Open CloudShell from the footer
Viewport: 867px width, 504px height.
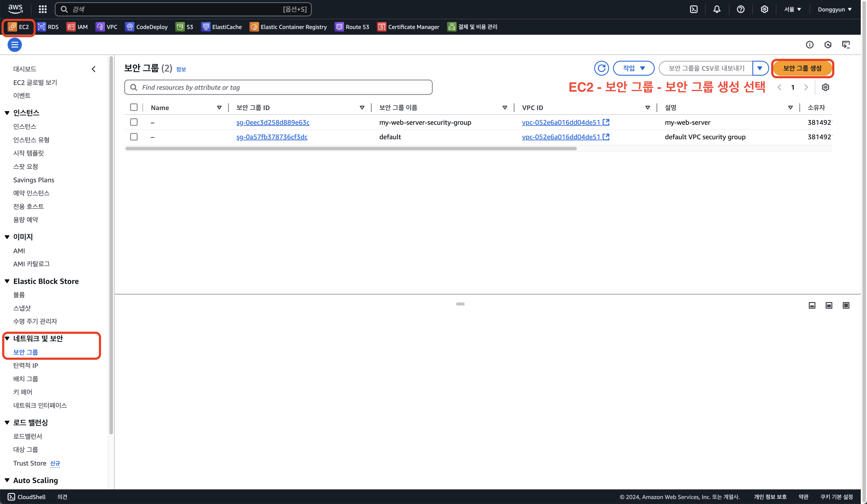tap(26, 497)
